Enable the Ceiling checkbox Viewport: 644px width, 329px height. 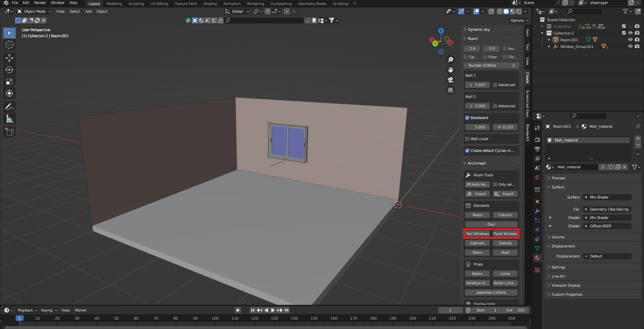(466, 57)
